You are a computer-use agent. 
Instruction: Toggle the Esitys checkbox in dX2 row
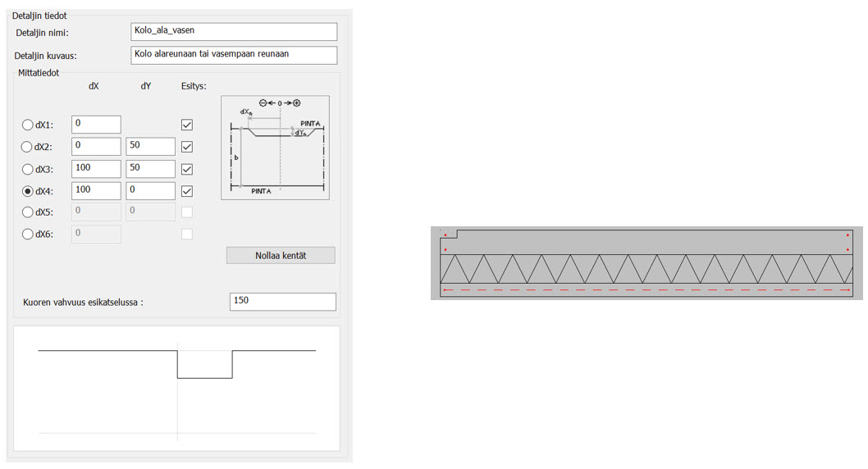pos(187,147)
